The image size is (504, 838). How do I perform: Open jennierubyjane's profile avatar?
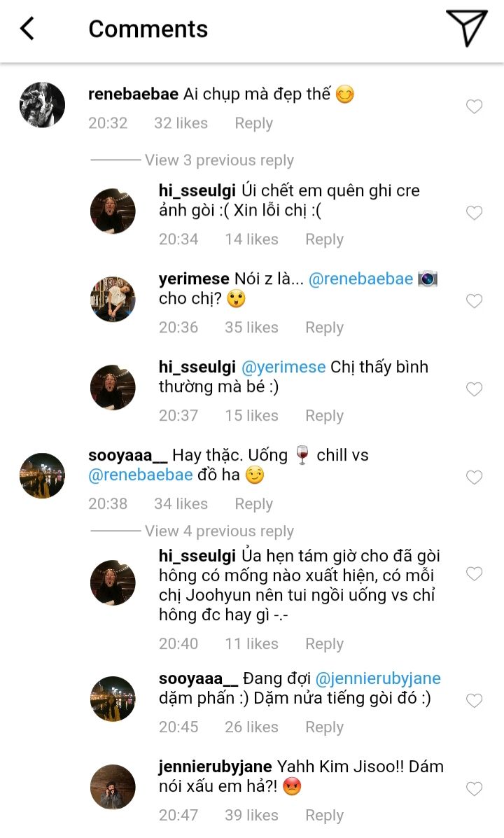(x=113, y=787)
